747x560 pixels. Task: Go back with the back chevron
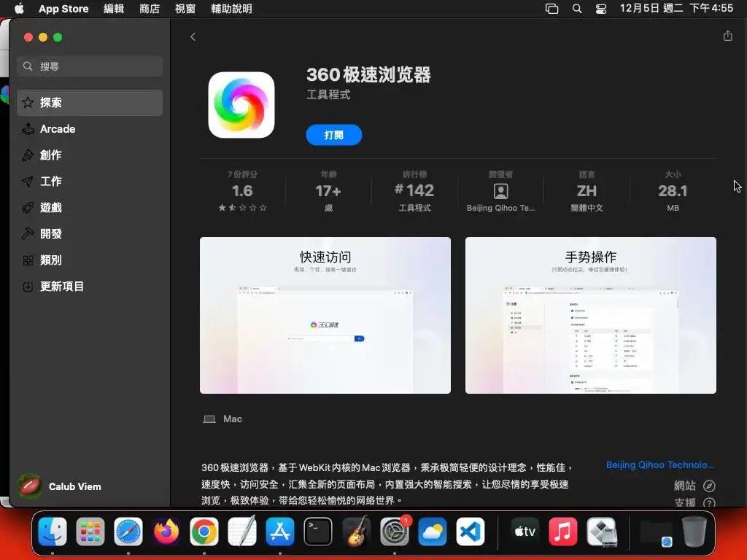(193, 36)
